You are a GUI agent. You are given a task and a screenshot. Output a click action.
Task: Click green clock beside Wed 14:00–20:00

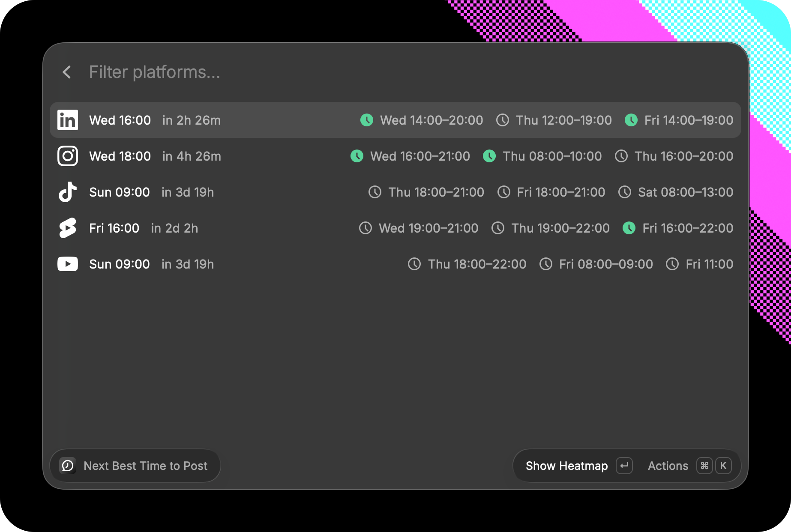[x=367, y=120]
